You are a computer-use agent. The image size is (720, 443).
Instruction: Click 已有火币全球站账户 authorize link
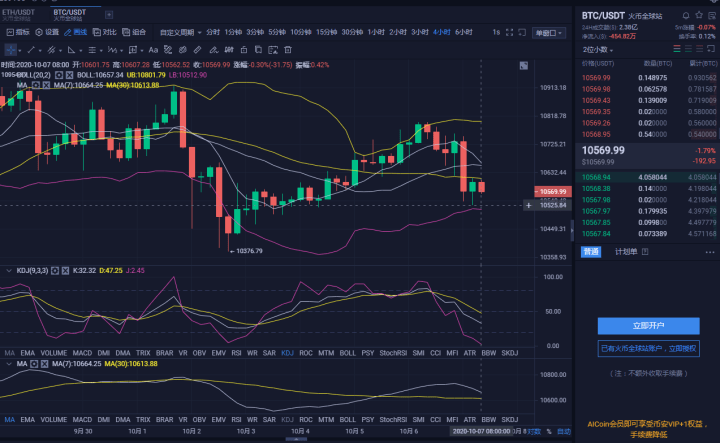647,348
